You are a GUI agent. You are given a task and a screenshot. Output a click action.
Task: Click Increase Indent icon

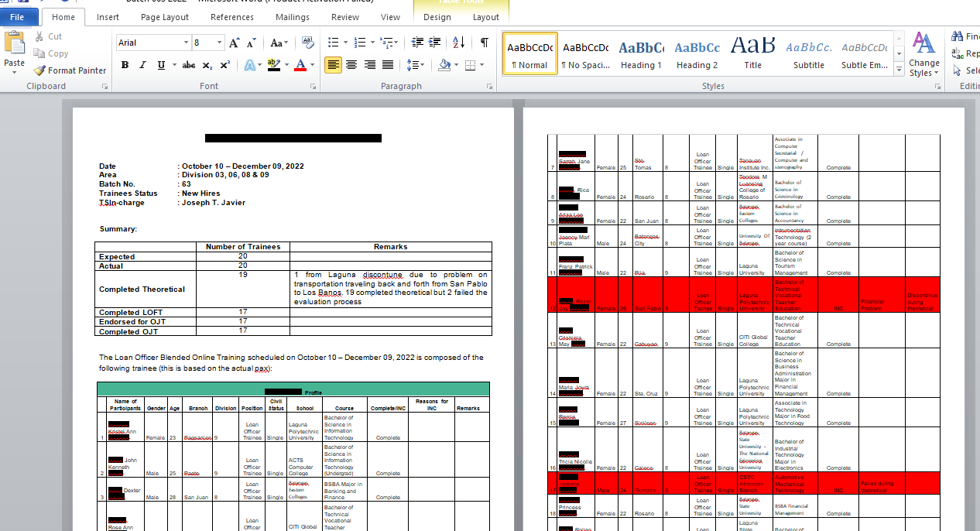[x=434, y=43]
